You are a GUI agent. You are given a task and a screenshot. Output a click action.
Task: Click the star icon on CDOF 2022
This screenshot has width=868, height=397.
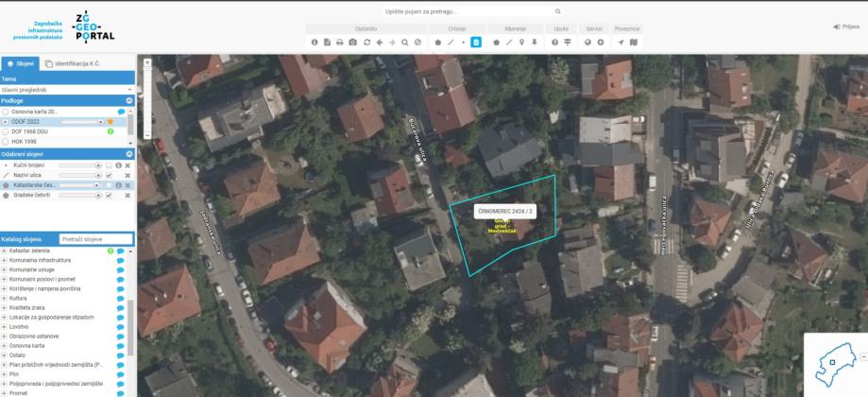coord(111,122)
